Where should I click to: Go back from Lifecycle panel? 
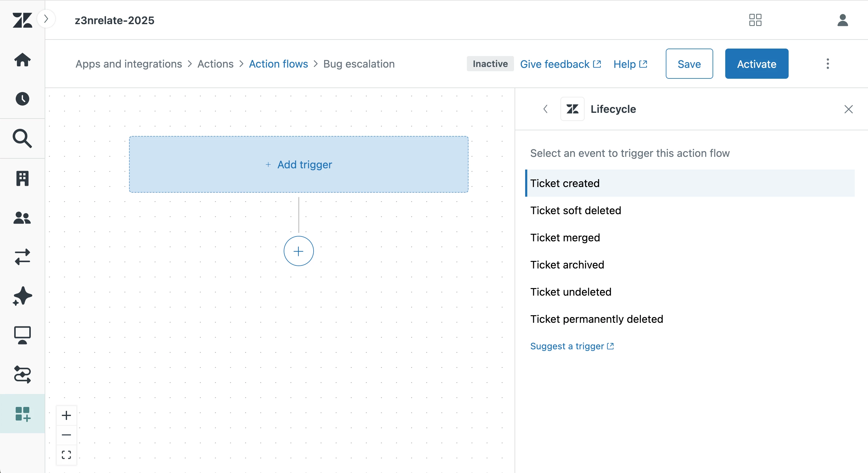[x=546, y=109]
